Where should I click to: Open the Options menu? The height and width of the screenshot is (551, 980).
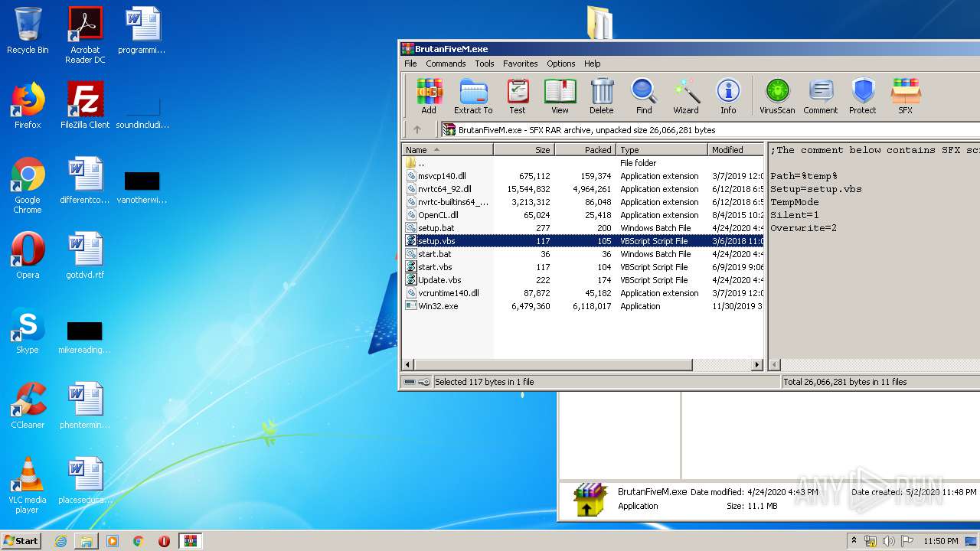561,64
